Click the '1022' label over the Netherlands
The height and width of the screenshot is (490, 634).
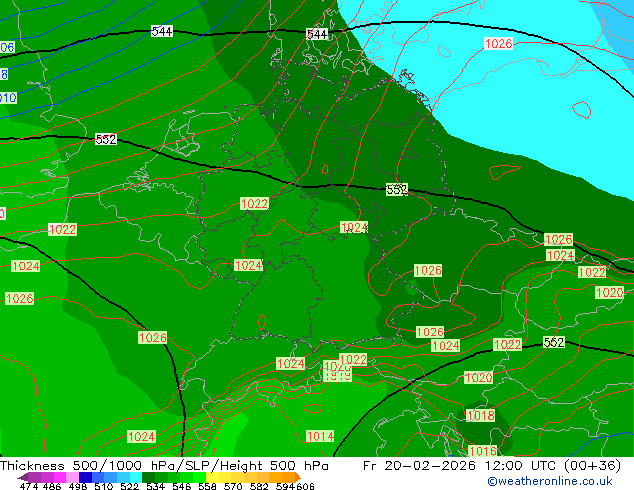pyautogui.click(x=254, y=203)
